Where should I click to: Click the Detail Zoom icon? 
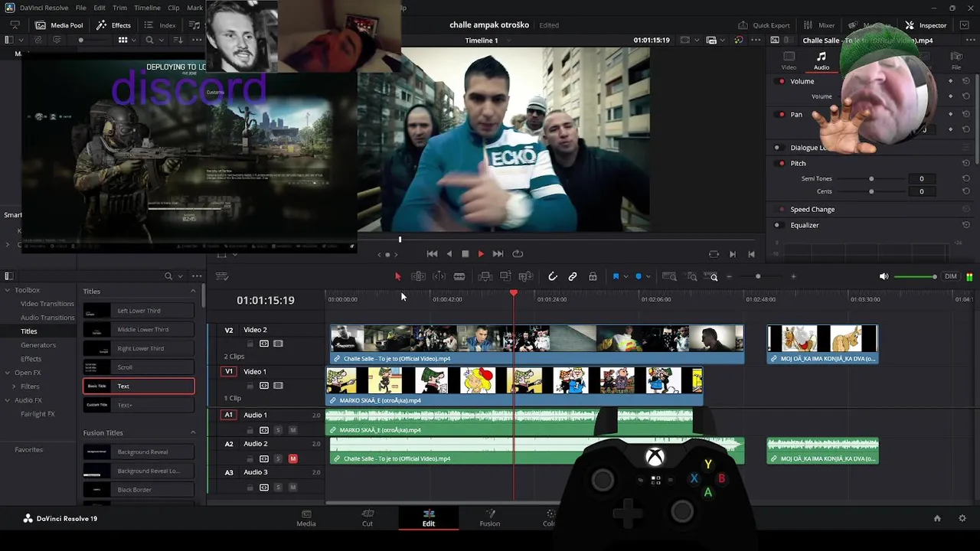click(689, 276)
